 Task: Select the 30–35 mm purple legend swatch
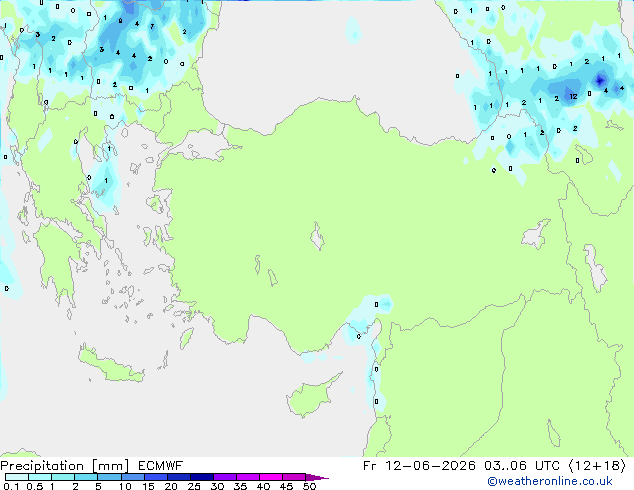[x=225, y=477]
